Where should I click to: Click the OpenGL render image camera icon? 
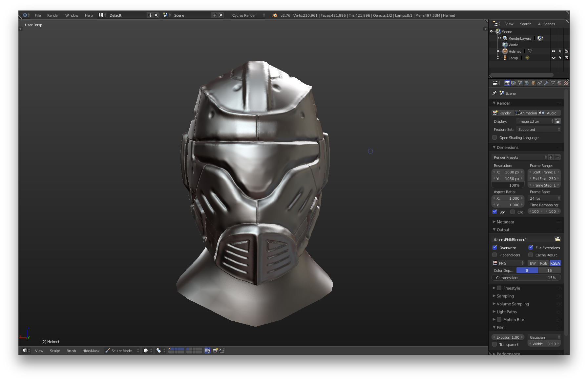click(x=215, y=351)
